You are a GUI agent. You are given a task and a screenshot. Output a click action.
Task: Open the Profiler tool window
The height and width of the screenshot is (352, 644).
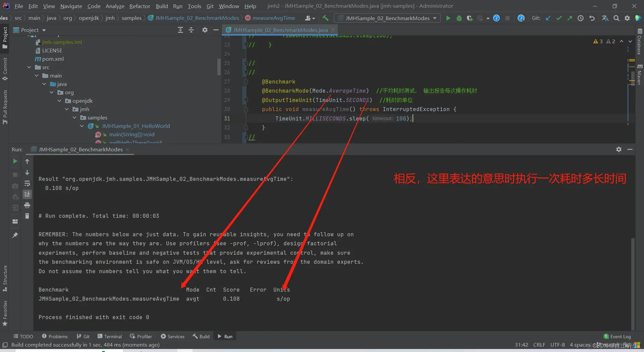[141, 336]
